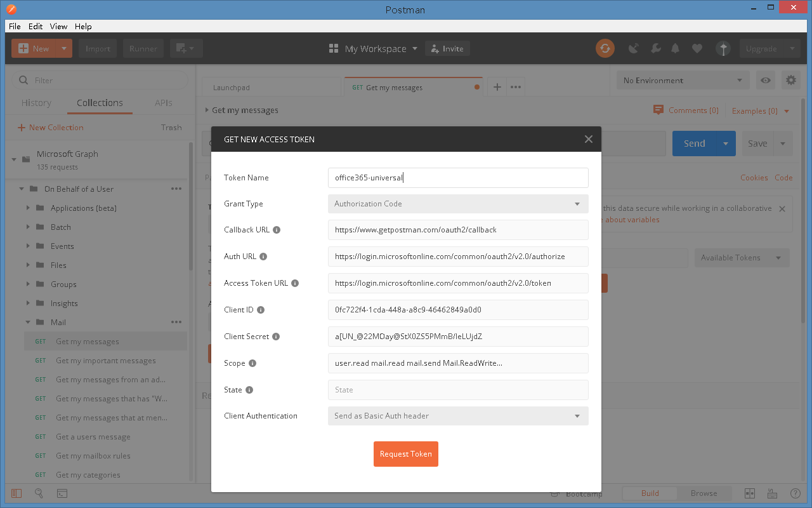Open the notifications bell icon
812x508 pixels.
(x=676, y=48)
